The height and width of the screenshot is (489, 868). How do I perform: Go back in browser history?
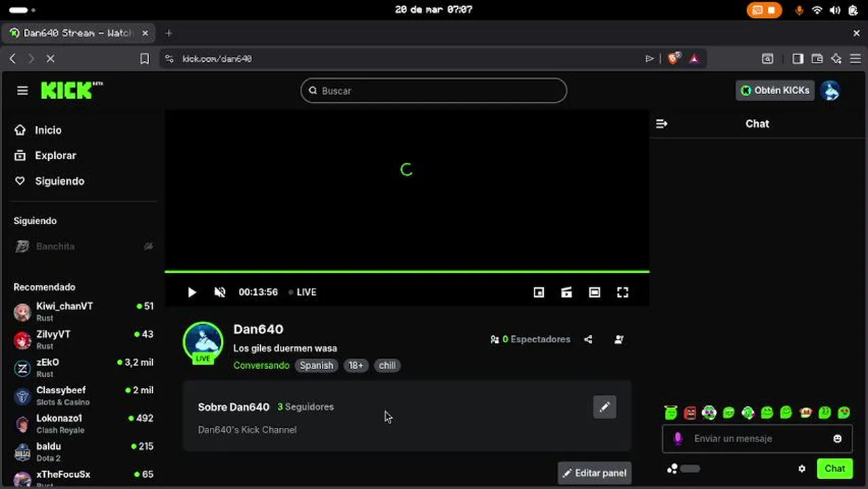[12, 59]
